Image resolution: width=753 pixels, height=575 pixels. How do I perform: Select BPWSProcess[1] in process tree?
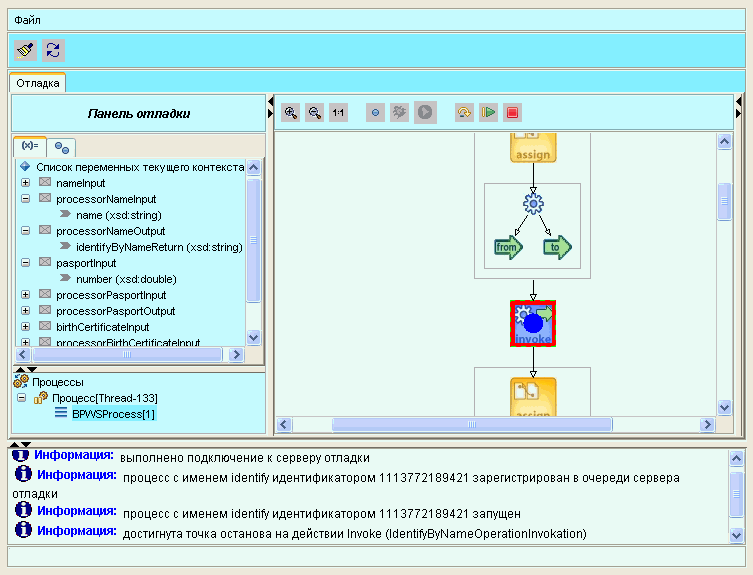click(112, 413)
